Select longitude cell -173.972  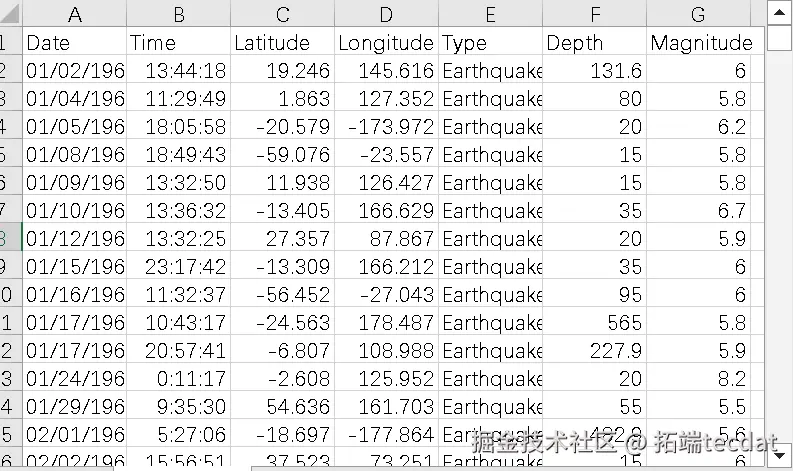(386, 125)
